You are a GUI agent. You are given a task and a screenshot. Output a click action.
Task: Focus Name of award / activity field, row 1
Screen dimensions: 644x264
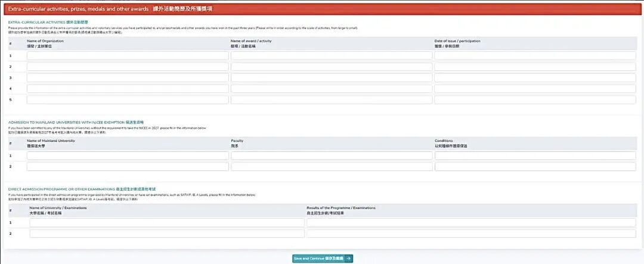(x=332, y=55)
